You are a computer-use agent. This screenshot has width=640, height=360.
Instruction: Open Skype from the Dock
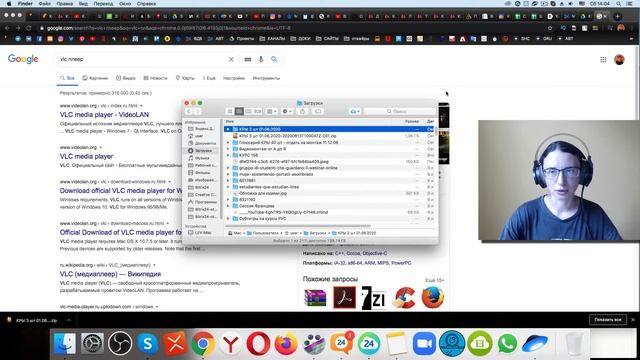[147, 343]
